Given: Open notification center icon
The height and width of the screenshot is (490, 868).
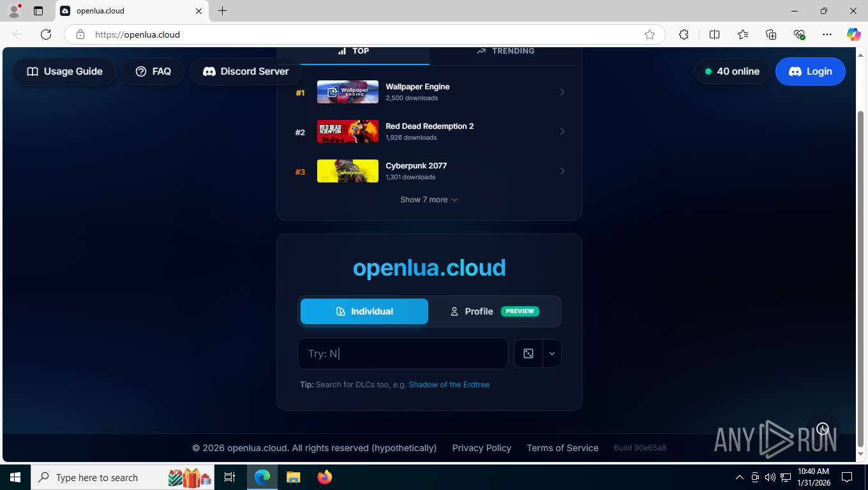Looking at the screenshot, I should click(847, 477).
